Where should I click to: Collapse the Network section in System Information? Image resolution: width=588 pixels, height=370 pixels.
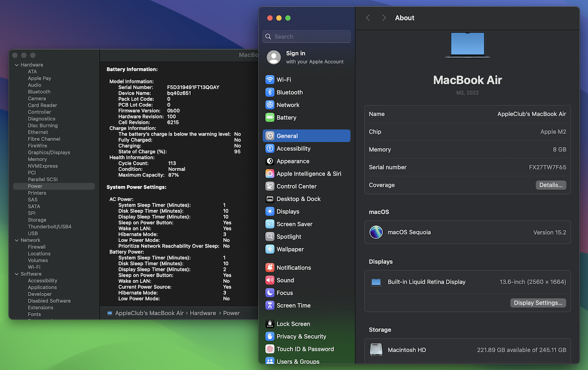pos(17,241)
